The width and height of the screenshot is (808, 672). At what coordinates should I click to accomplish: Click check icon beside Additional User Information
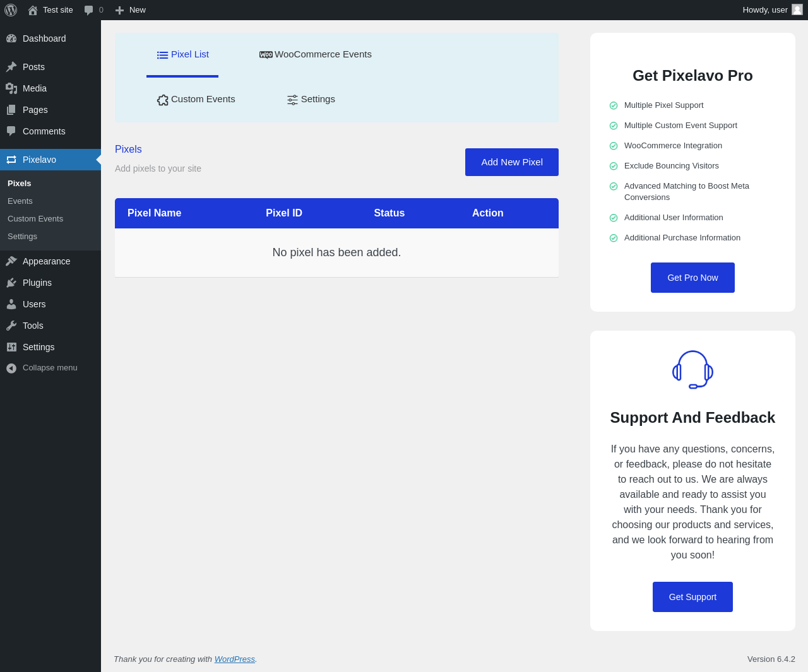coord(614,218)
